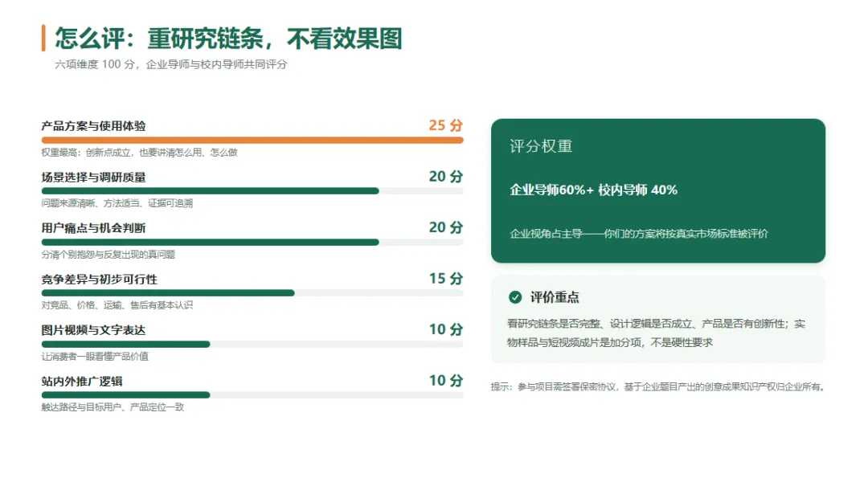Click the 10 分 score for 图片视频与文字表达
Screen dimensions: 868x486
coord(445,329)
